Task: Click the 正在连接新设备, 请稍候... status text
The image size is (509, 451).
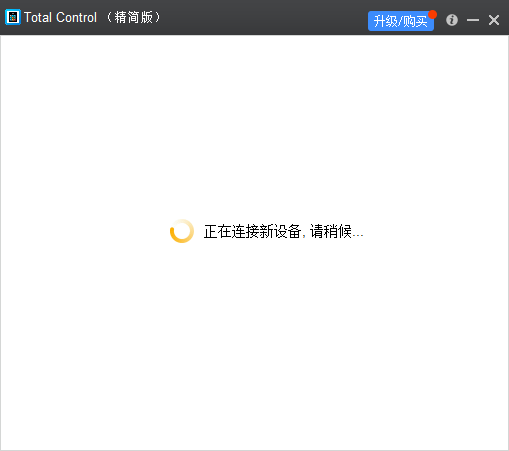Action: 283,231
